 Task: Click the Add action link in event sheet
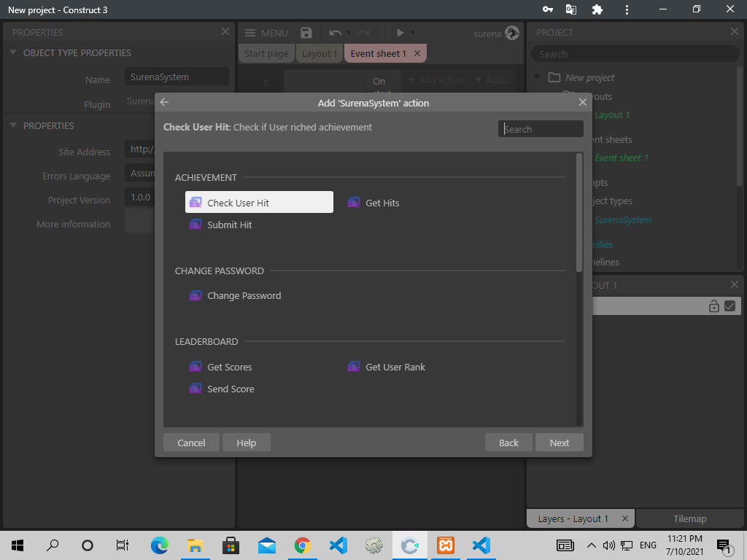pos(436,79)
